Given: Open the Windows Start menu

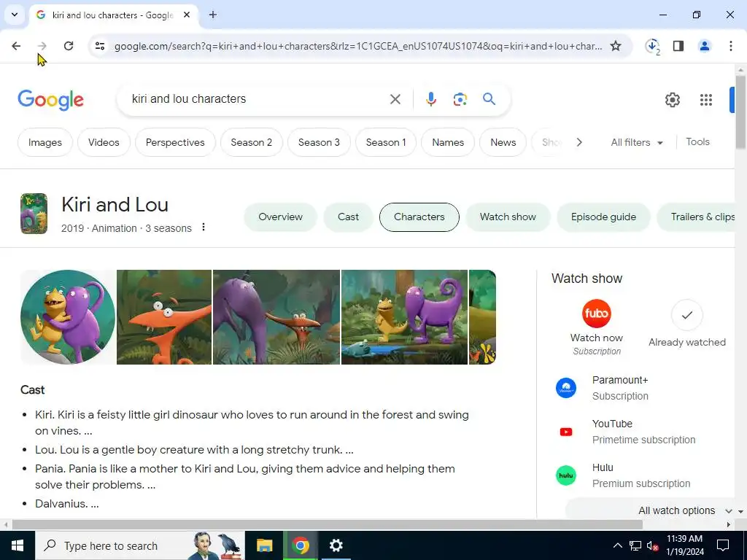Looking at the screenshot, I should pyautogui.click(x=18, y=545).
